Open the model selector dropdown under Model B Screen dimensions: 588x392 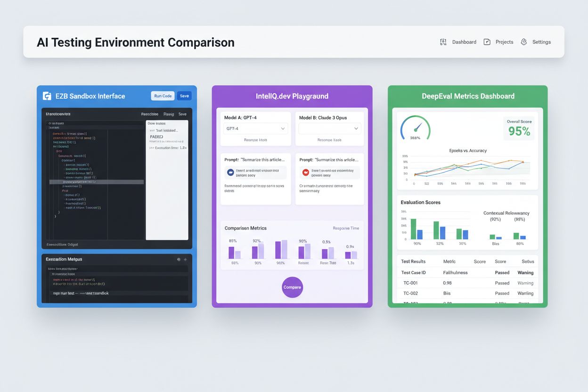tap(329, 128)
